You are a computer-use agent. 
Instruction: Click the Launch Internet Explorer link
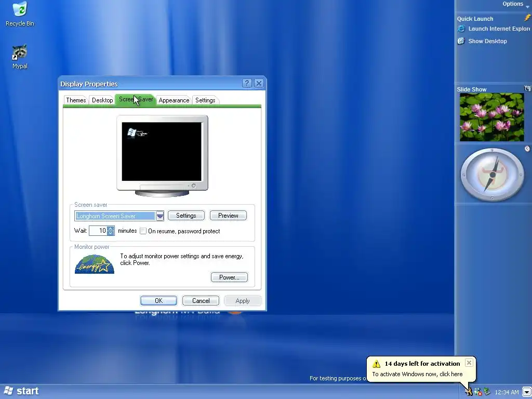point(499,29)
